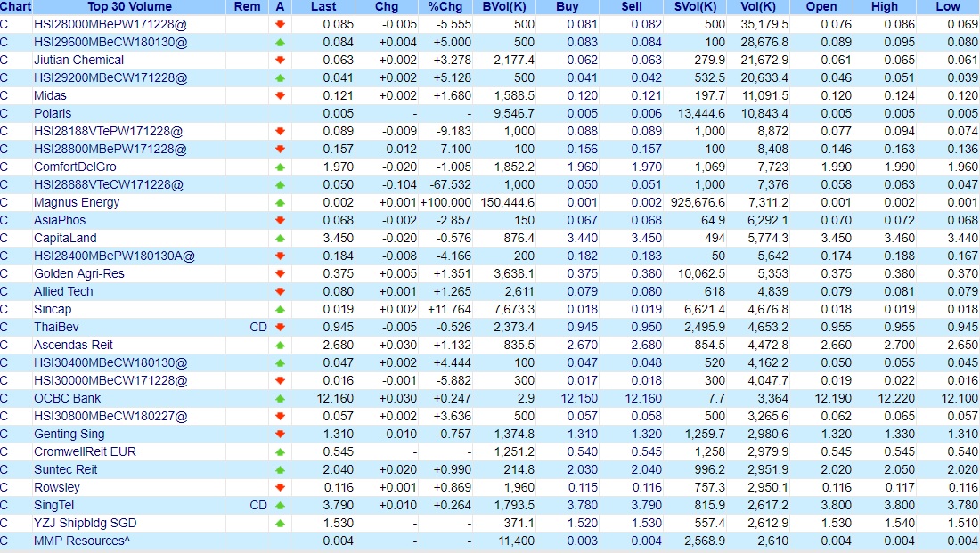Open the Genting Sing stock link
Screen dimensions: 980x553
coord(69,434)
